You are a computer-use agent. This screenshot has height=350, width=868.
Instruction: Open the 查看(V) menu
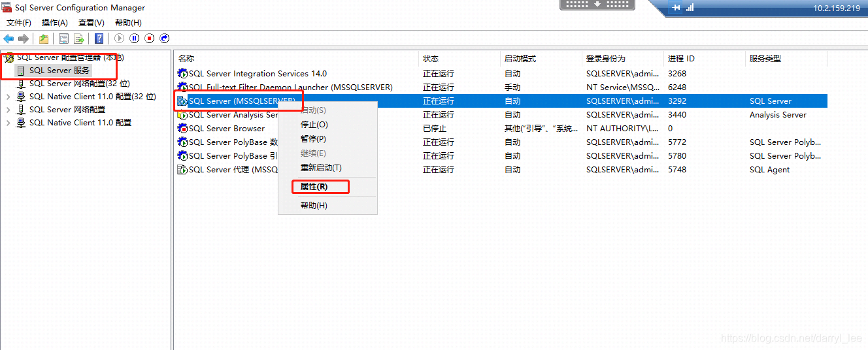(x=92, y=23)
